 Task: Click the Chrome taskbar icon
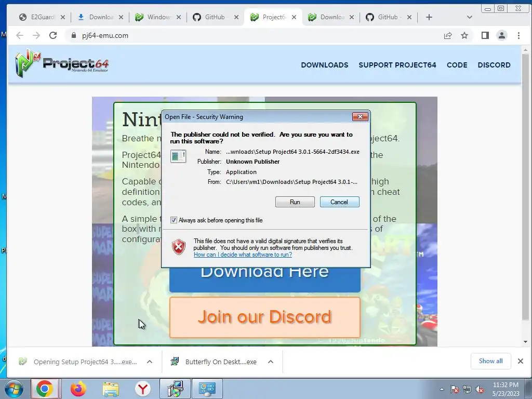coord(45,389)
